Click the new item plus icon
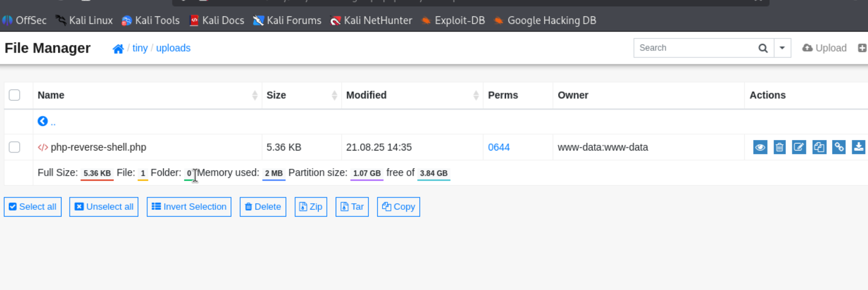The height and width of the screenshot is (290, 868). (x=862, y=48)
